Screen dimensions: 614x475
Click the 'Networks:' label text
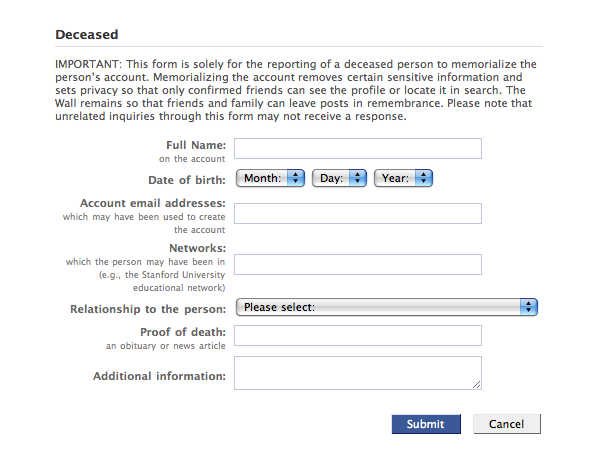click(198, 247)
